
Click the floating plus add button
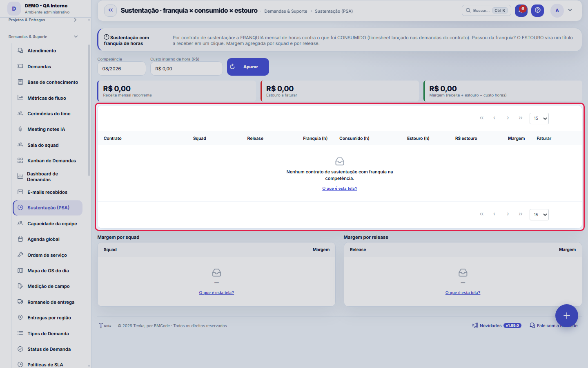tap(566, 316)
